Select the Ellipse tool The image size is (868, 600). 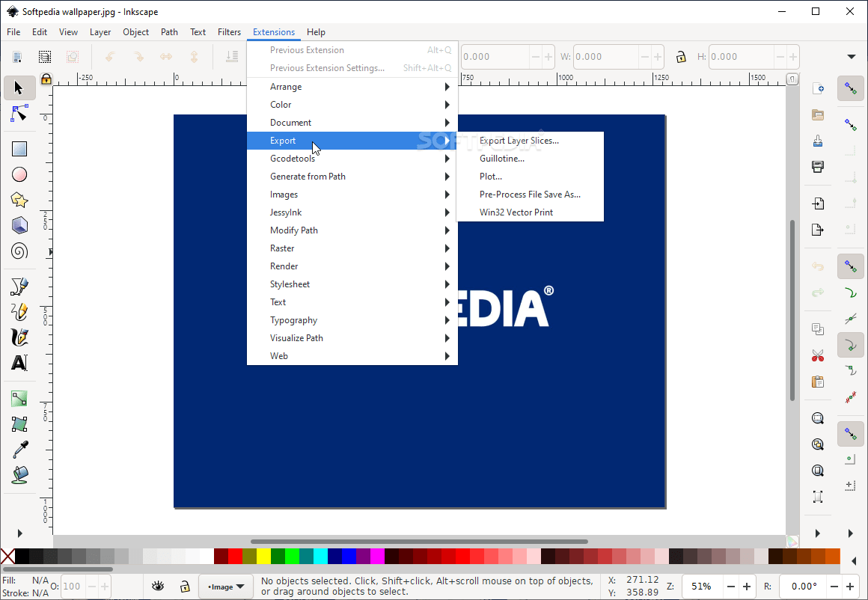19,174
